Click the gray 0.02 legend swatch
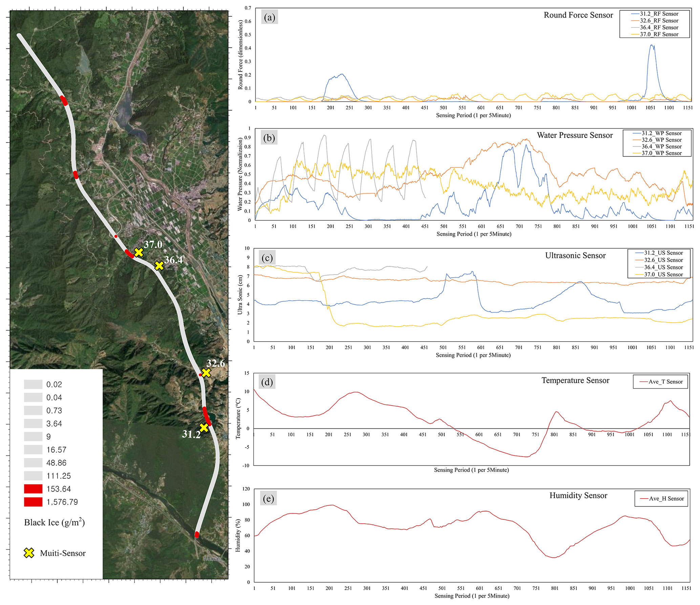The width and height of the screenshot is (700, 605). 33,384
